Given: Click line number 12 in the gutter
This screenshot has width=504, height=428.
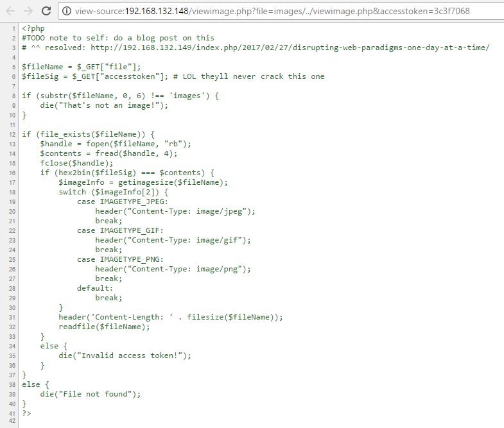Looking at the screenshot, I should point(12,135).
